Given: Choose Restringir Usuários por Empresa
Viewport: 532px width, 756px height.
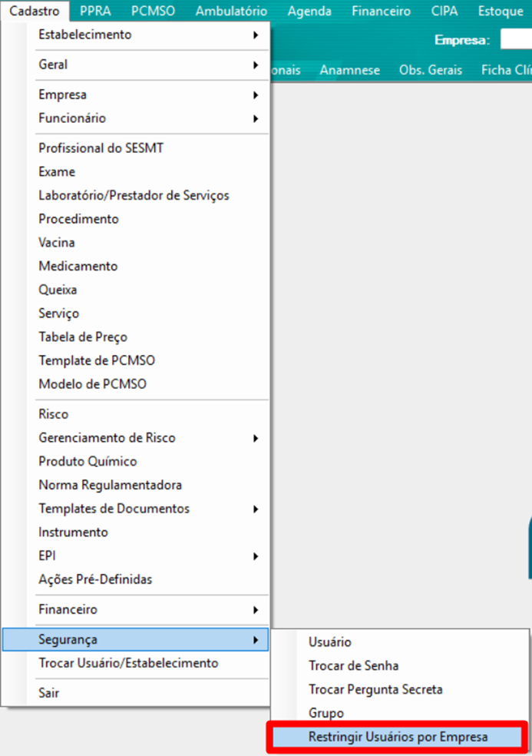Looking at the screenshot, I should [397, 737].
